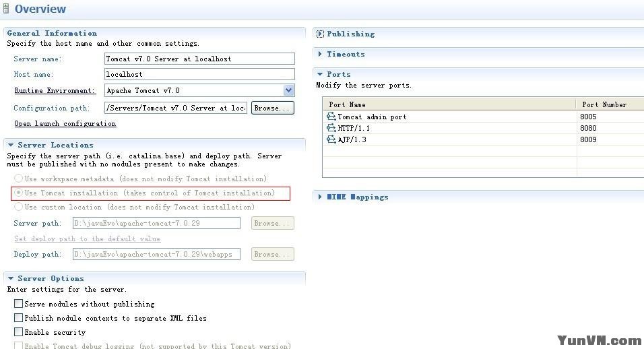This screenshot has width=644, height=349.
Task: Check Publish module contexts to separate XML files
Action: 18,318
